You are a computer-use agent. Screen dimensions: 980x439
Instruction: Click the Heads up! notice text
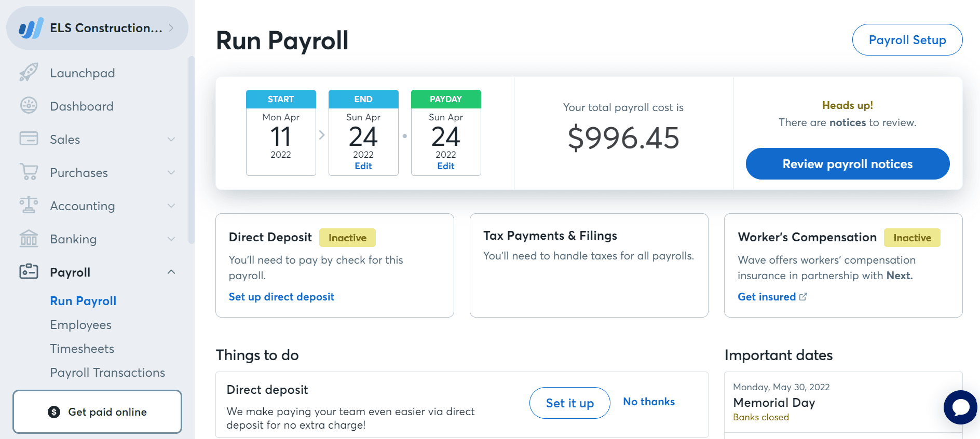click(848, 105)
